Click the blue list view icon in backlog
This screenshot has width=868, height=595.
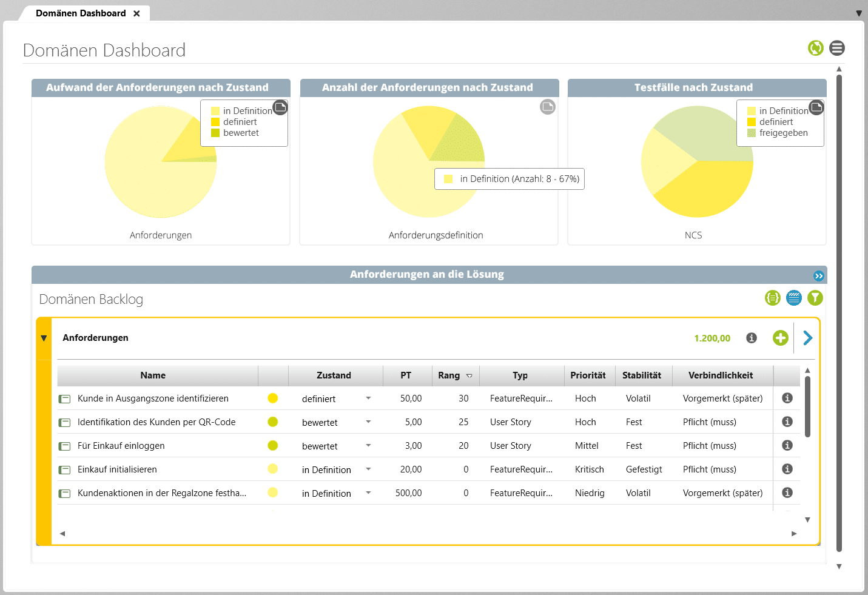tap(793, 298)
